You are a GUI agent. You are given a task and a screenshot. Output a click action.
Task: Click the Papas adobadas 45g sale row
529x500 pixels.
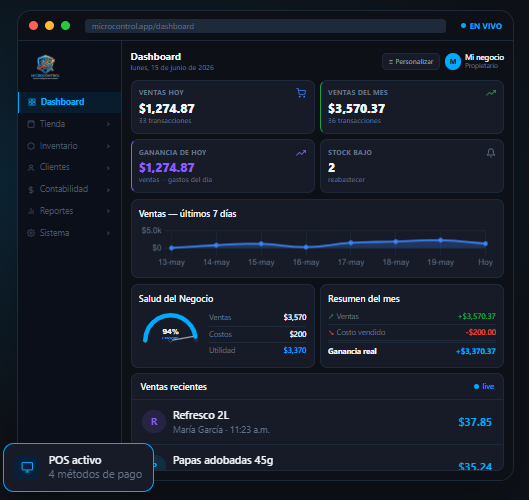pyautogui.click(x=317, y=458)
